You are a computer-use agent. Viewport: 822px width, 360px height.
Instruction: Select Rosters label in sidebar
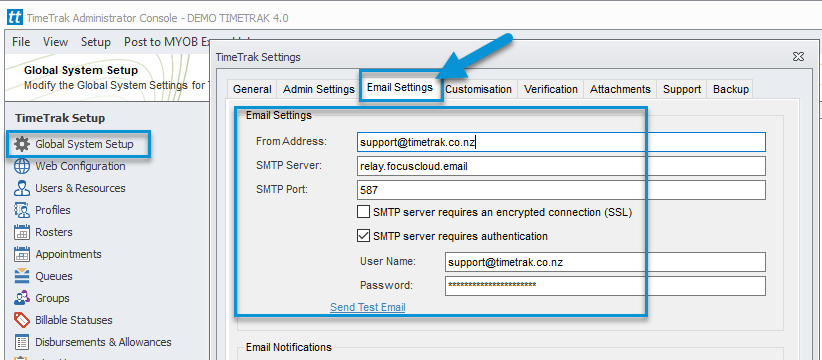(x=53, y=232)
